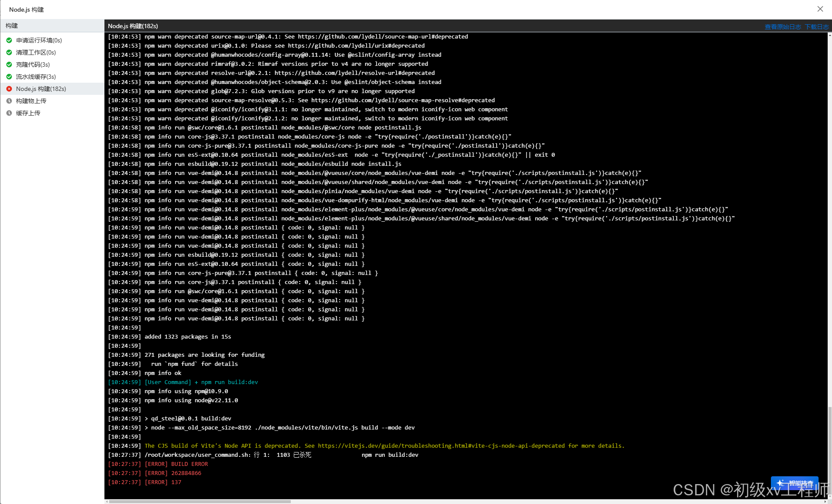This screenshot has width=832, height=504.
Task: Select the Node.js 构建(182s) stage in sidebar
Action: click(x=41, y=89)
